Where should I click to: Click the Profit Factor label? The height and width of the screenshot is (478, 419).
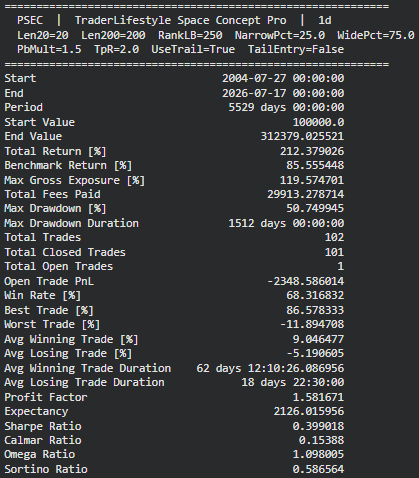[46, 397]
